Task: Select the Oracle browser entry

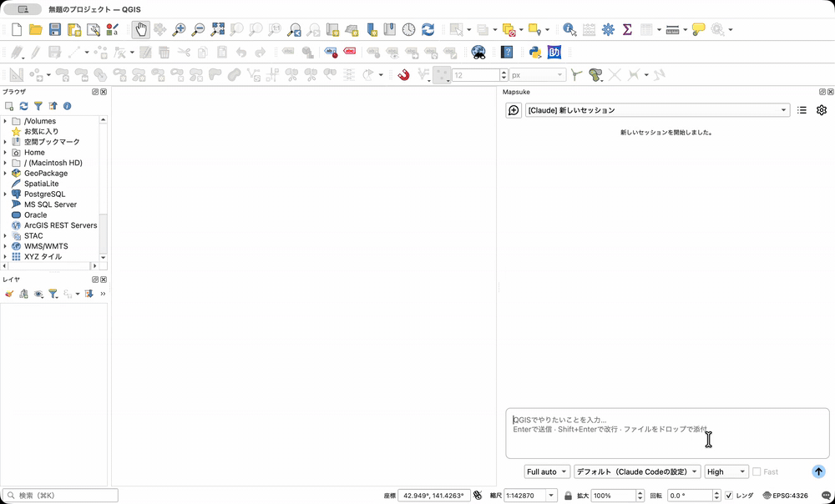Action: (36, 215)
